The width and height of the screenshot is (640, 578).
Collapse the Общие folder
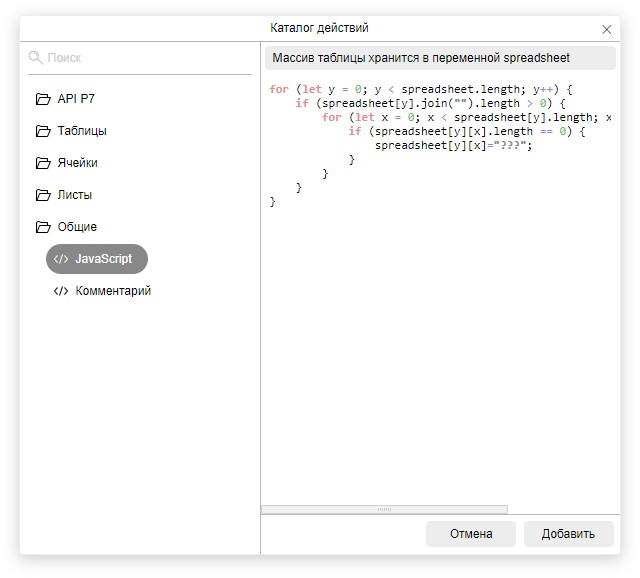pos(77,227)
